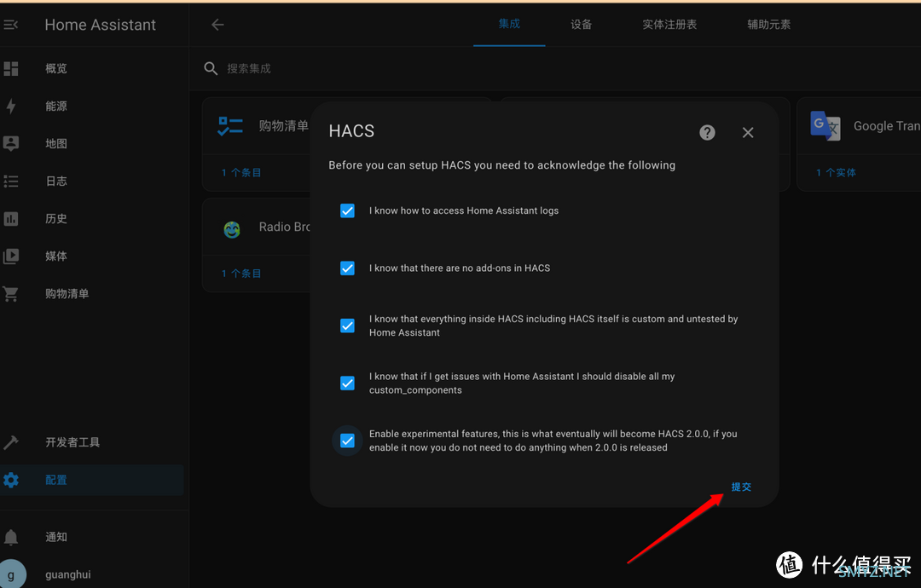
Task: Collapse the sidebar menu icon
Action: click(x=10, y=25)
